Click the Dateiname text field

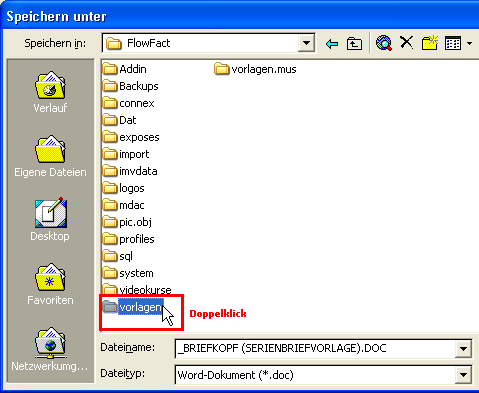[x=315, y=349]
